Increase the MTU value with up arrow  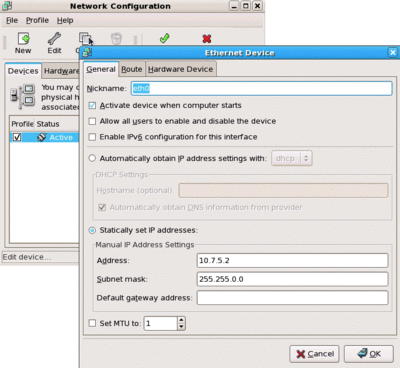[x=181, y=320]
